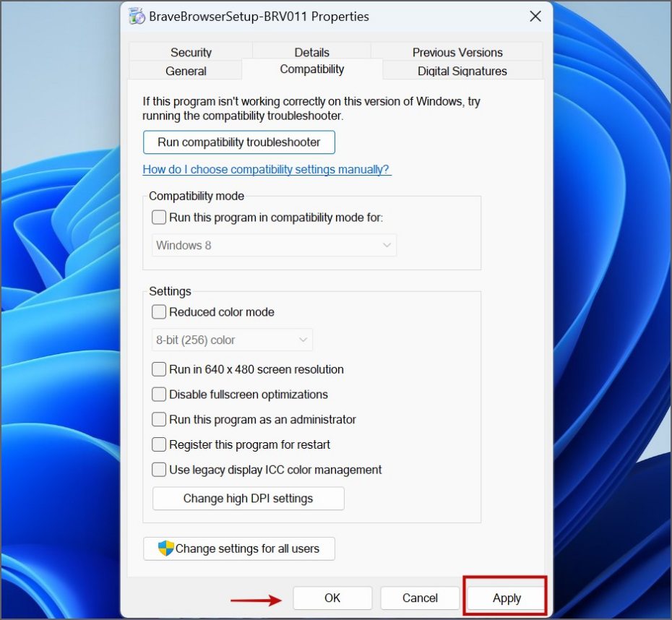The height and width of the screenshot is (620, 672).
Task: Open the Digital Signatures tab
Action: tap(462, 71)
